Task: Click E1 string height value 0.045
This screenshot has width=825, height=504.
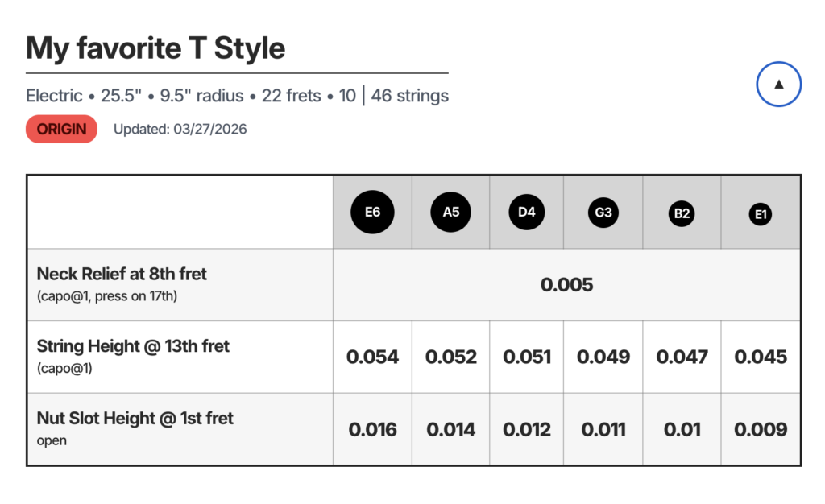Action: click(761, 357)
